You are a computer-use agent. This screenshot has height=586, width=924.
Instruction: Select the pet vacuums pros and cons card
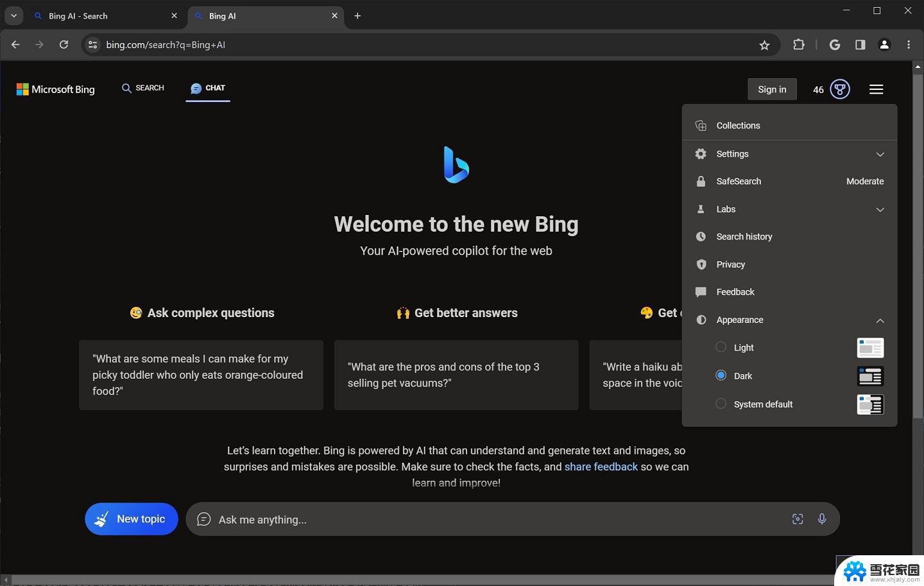pyautogui.click(x=456, y=375)
